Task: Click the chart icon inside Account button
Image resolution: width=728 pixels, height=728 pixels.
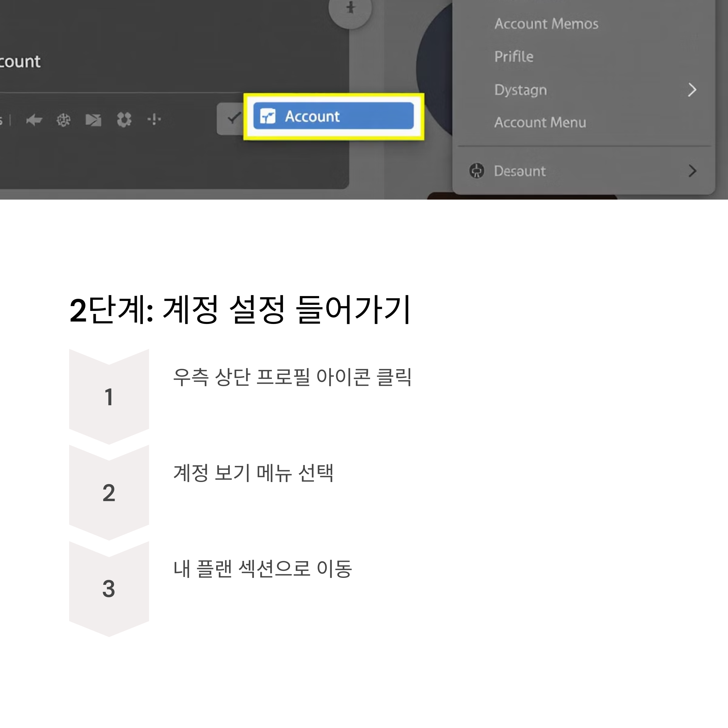Action: click(x=268, y=116)
